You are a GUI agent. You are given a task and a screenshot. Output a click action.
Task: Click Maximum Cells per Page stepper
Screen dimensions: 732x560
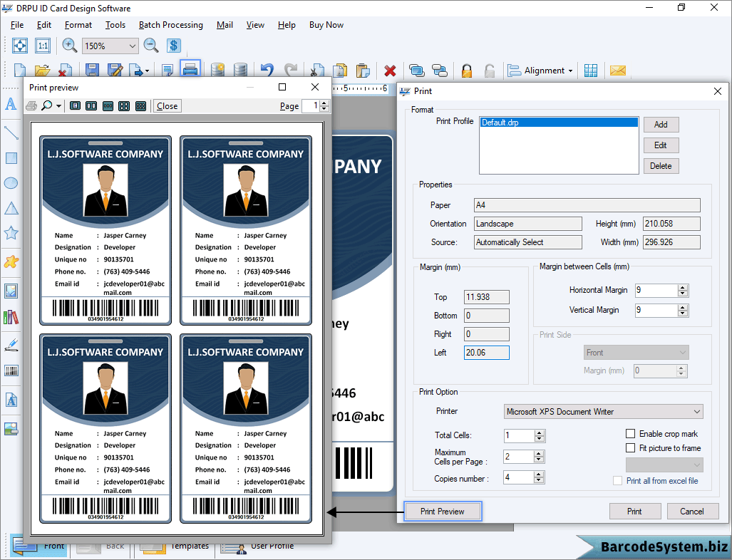(x=539, y=457)
